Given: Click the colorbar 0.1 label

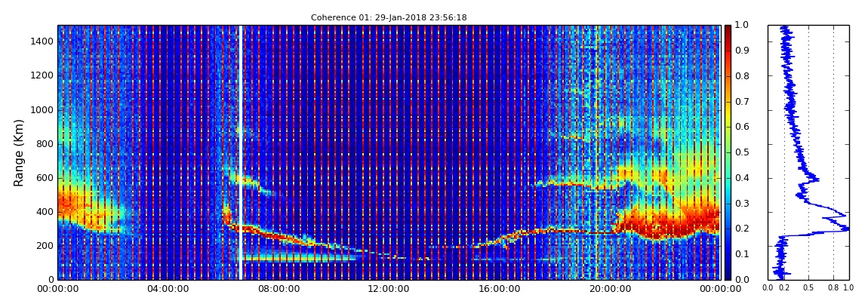Looking at the screenshot, I should (x=740, y=254).
